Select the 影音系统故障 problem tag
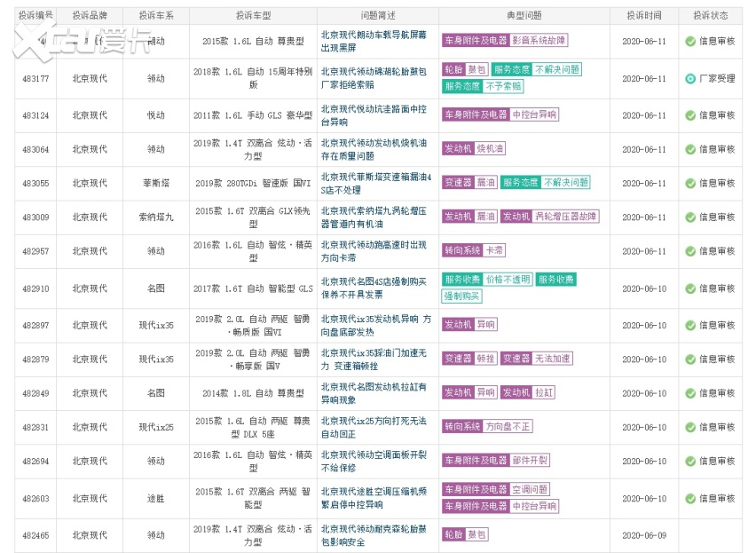The height and width of the screenshot is (553, 756). (539, 41)
